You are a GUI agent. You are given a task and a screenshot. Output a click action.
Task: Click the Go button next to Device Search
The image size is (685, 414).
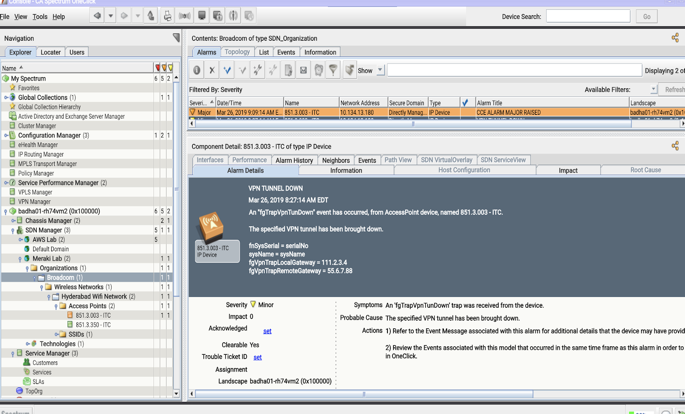(x=647, y=17)
